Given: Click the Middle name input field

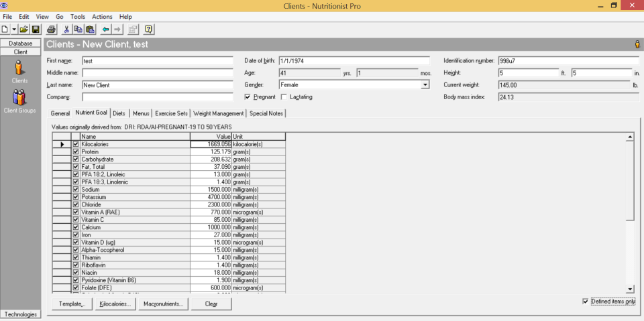Looking at the screenshot, I should tap(157, 73).
